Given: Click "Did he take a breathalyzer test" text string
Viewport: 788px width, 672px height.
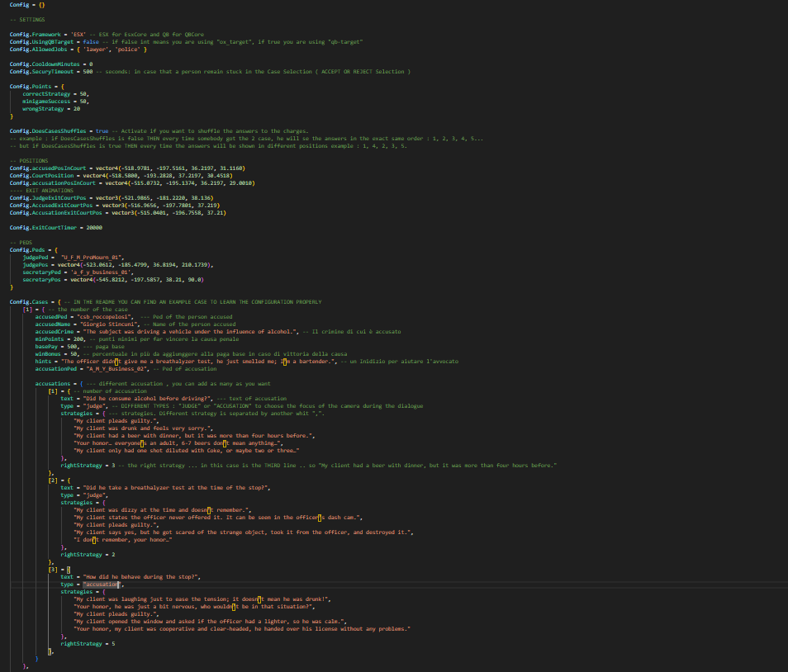Looking at the screenshot, I should (177, 488).
